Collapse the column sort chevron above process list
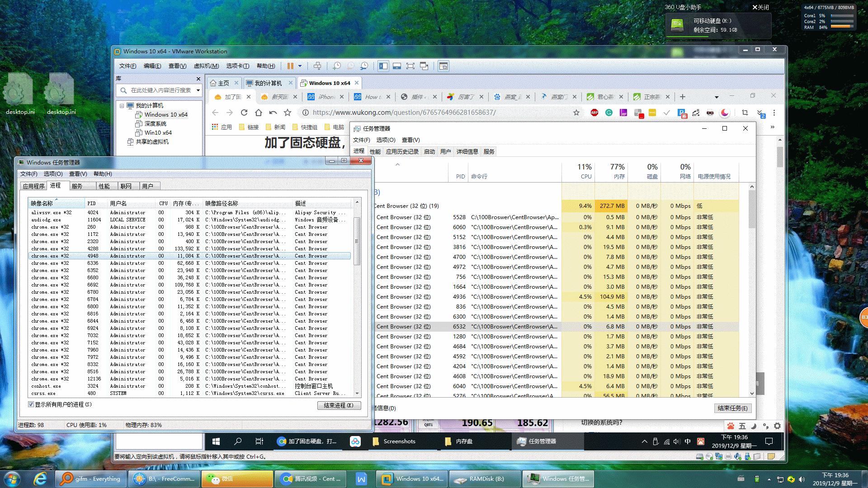The image size is (868, 488). 398,165
